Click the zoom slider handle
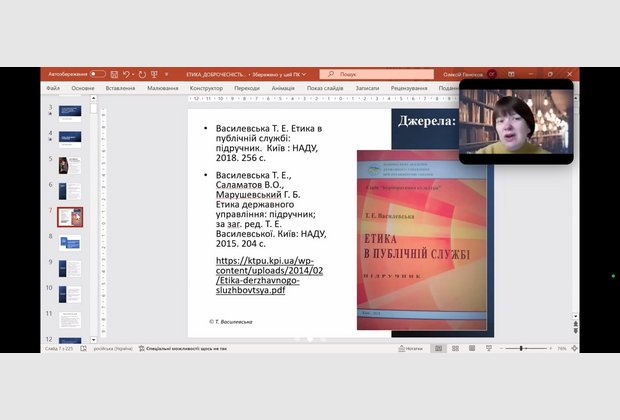This screenshot has width=620, height=420. coord(521,348)
